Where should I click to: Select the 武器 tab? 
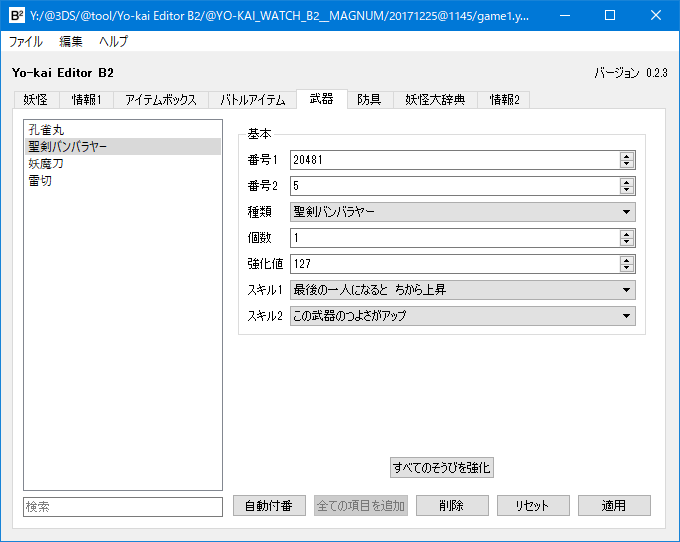(322, 99)
